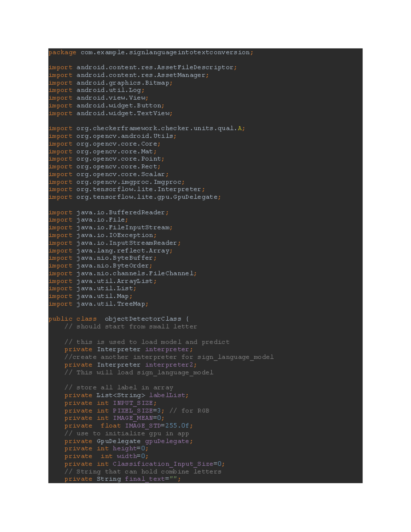Image resolution: width=411 pixels, height=532 pixels.
Task: Click the checkerframework units.qual.A import
Action: tap(147, 128)
